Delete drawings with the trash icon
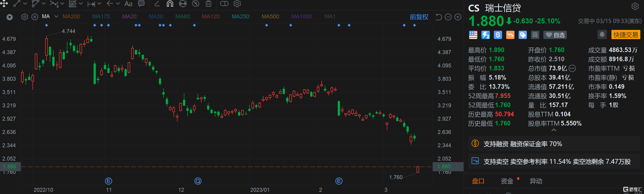This screenshot has width=644, height=194. [x=208, y=3]
